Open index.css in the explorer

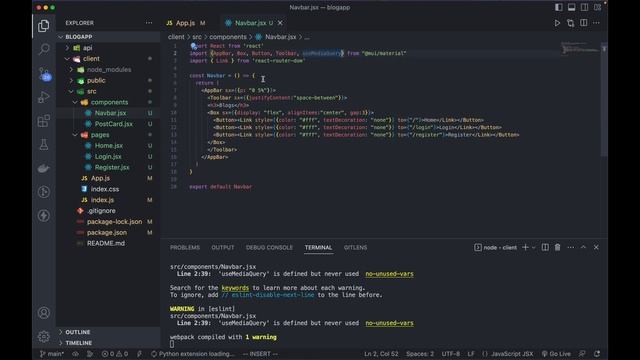coord(108,189)
